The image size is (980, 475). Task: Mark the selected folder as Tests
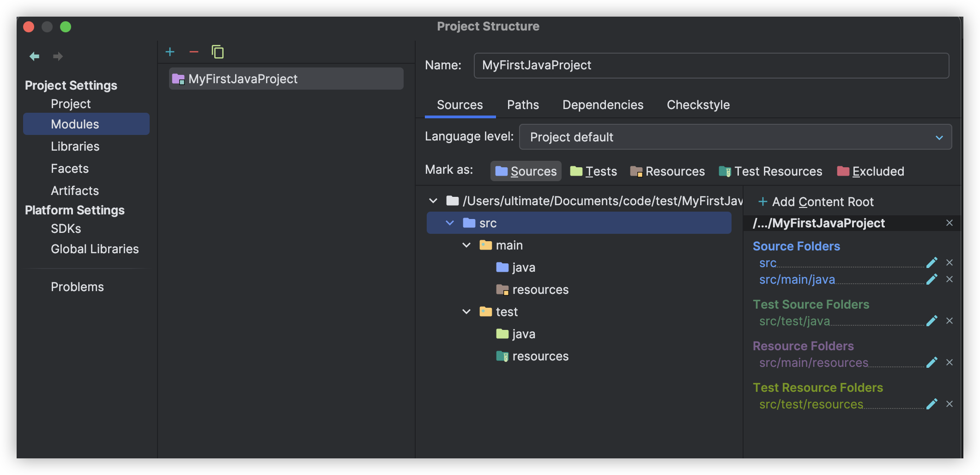[x=593, y=171]
